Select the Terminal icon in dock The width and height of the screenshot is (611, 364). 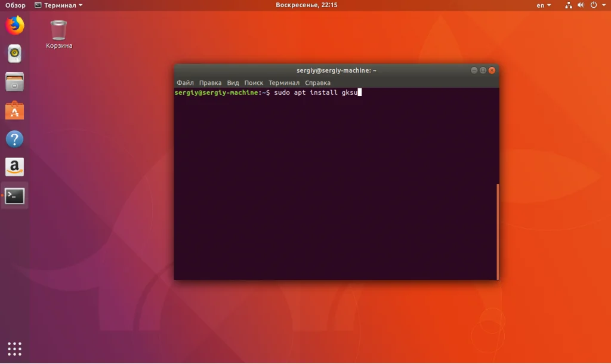pos(15,196)
